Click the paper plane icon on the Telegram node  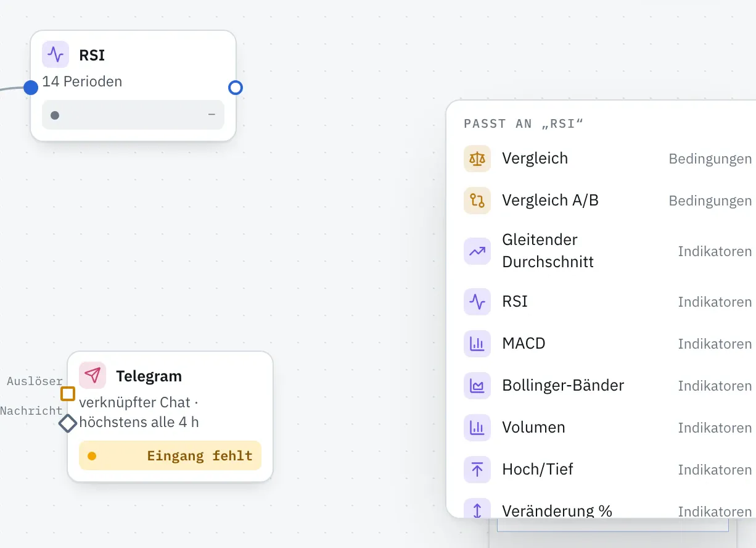(92, 375)
